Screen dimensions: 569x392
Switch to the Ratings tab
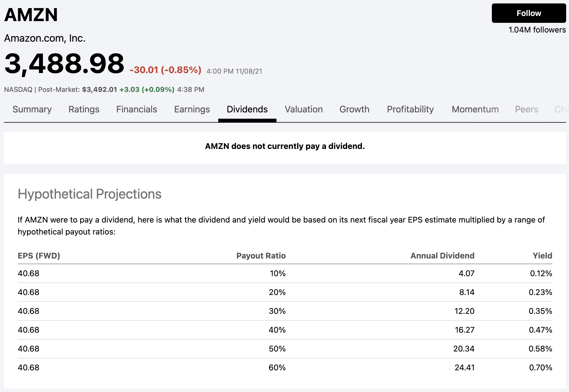point(84,109)
